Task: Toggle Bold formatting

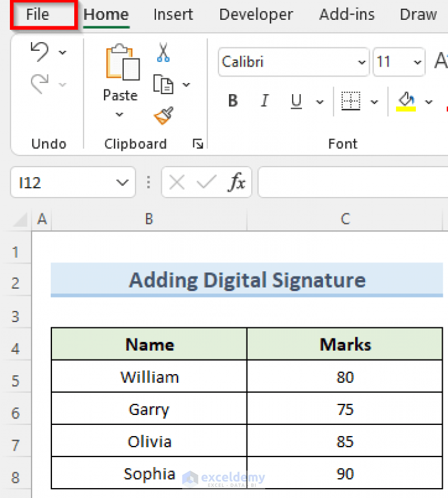Action: point(233,101)
